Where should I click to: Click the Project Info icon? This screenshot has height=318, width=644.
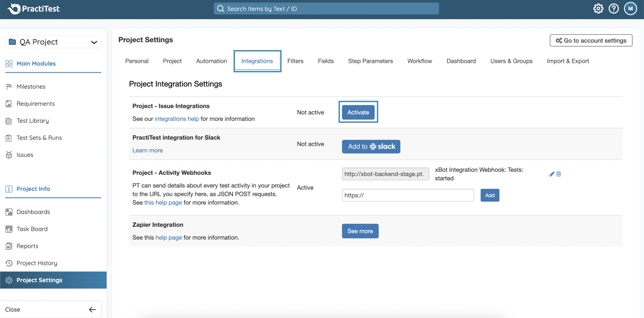9,189
